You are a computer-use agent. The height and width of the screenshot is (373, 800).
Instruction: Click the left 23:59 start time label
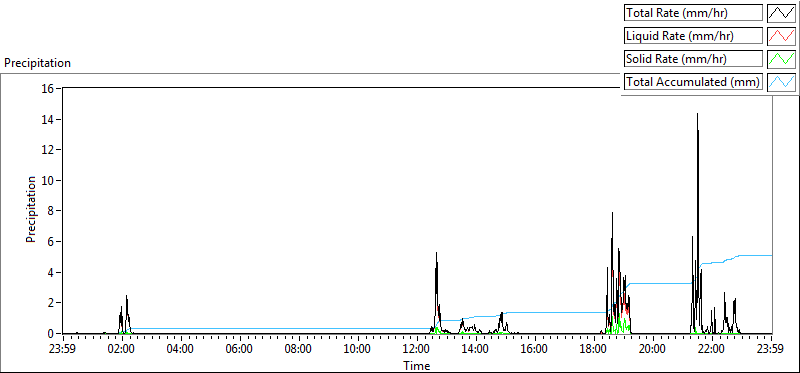click(63, 350)
